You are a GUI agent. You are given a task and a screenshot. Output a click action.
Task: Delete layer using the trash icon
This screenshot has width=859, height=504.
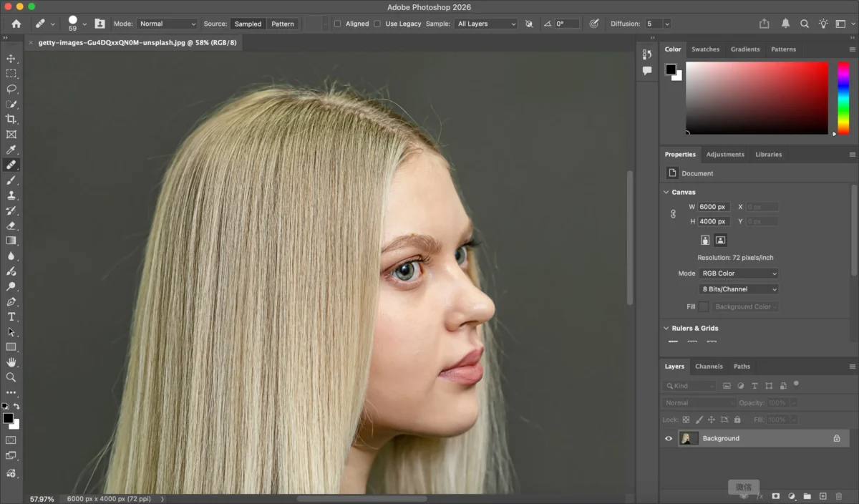pyautogui.click(x=839, y=496)
